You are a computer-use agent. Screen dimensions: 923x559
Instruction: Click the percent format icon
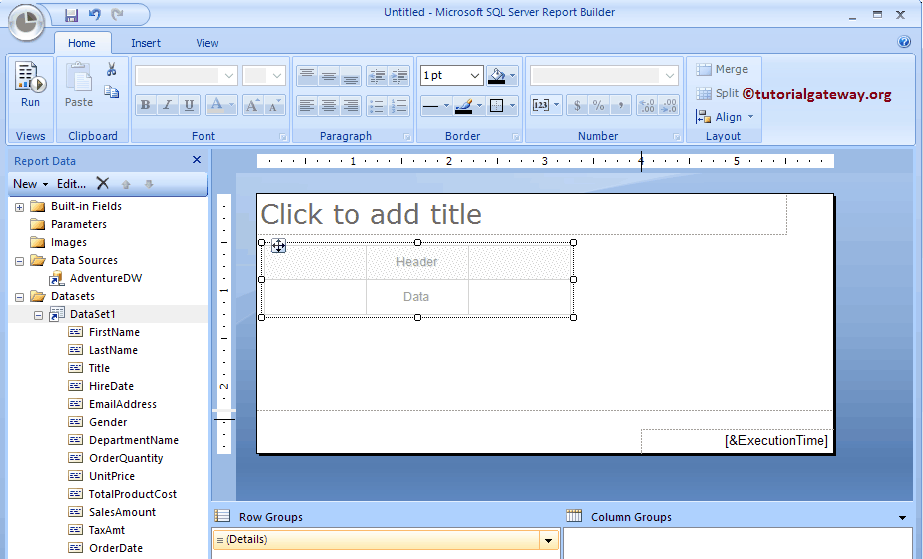pyautogui.click(x=599, y=105)
